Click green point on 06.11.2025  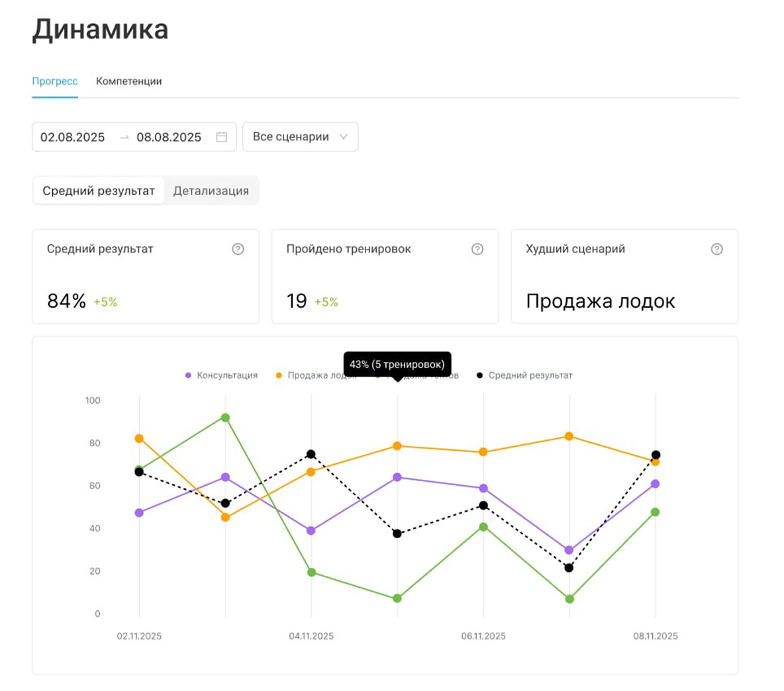[x=483, y=527]
